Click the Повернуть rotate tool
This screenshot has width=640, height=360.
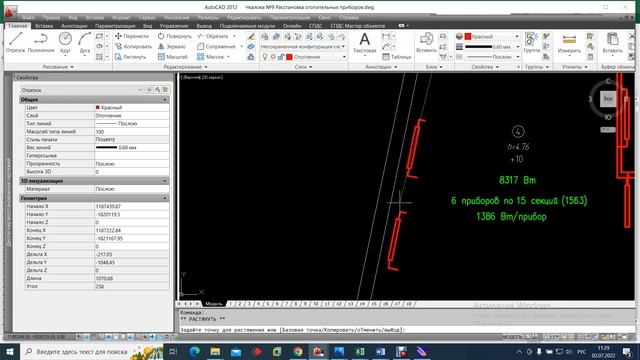pyautogui.click(x=174, y=36)
